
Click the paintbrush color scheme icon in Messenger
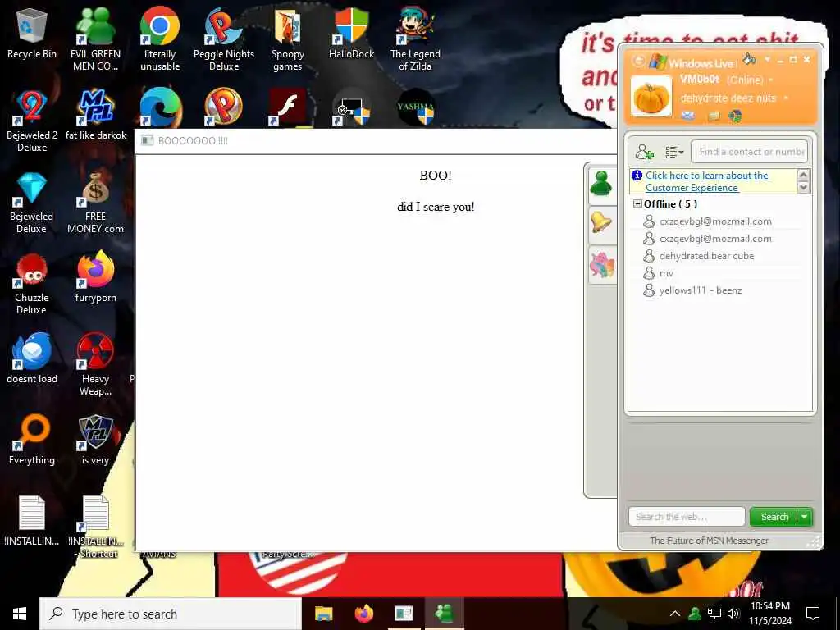click(x=749, y=58)
